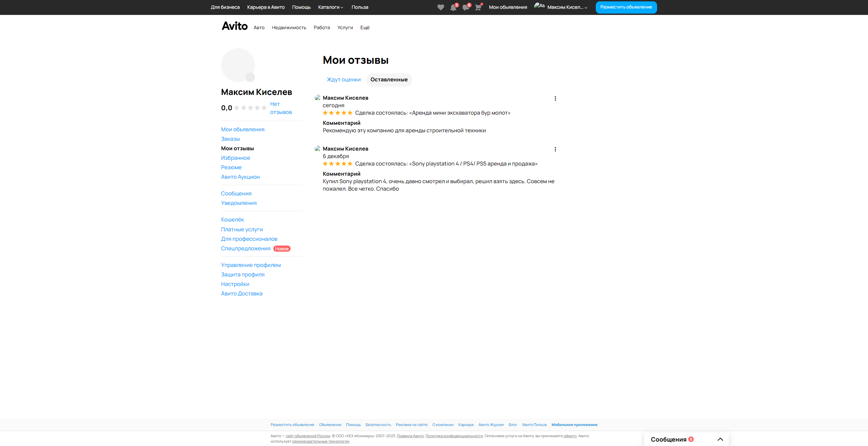The height and width of the screenshot is (446, 868).
Task: Open Спецпредложения with Новое badge
Action: coord(246,249)
